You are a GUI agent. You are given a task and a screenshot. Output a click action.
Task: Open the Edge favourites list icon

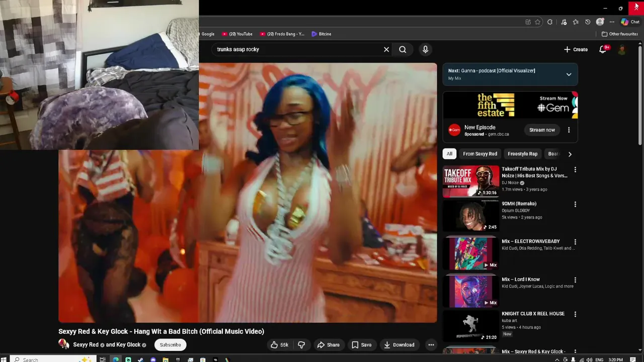pyautogui.click(x=576, y=22)
